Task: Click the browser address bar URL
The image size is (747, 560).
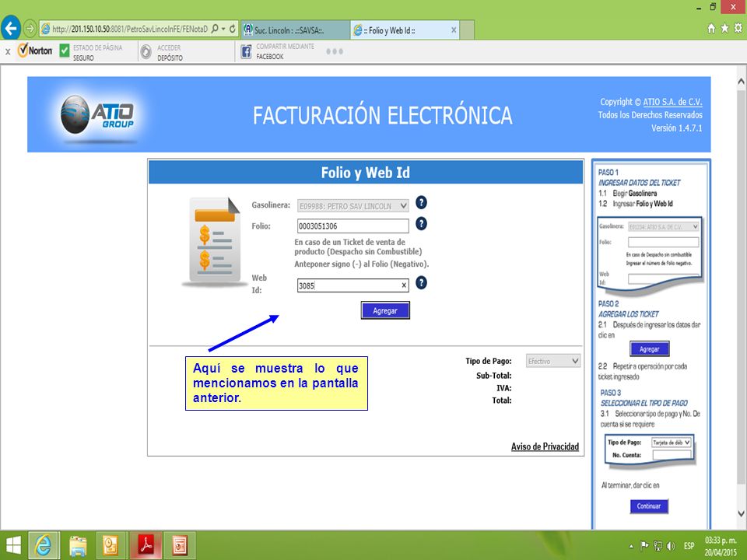Action: click(x=130, y=29)
